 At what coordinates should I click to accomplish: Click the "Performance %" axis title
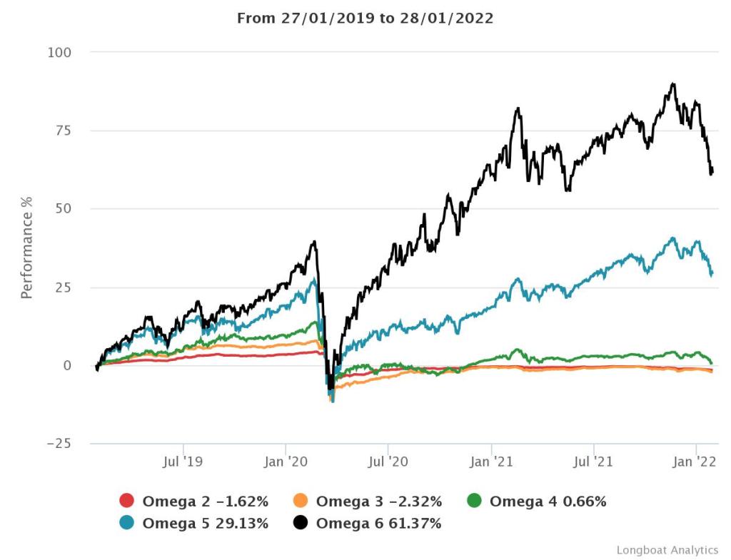pyautogui.click(x=26, y=248)
